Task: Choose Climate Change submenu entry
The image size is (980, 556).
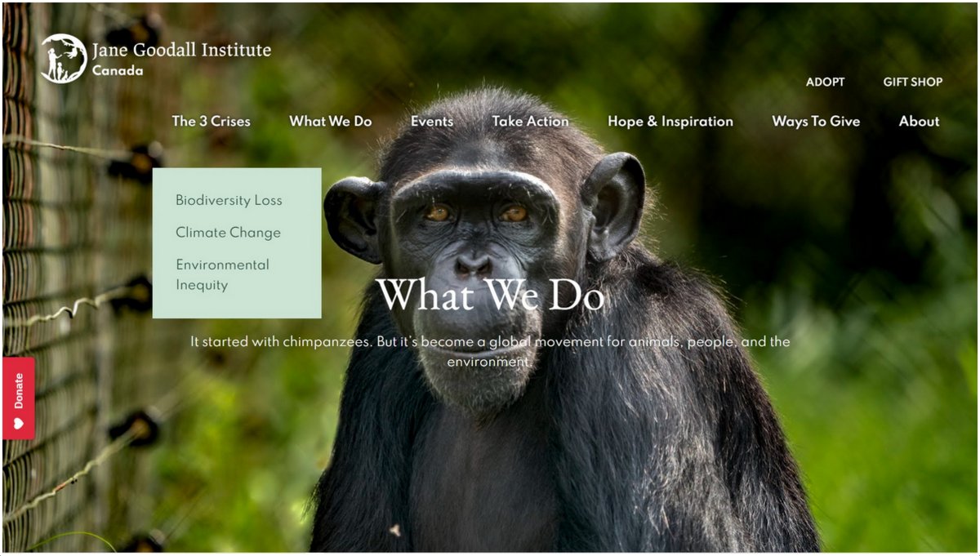Action: click(228, 233)
